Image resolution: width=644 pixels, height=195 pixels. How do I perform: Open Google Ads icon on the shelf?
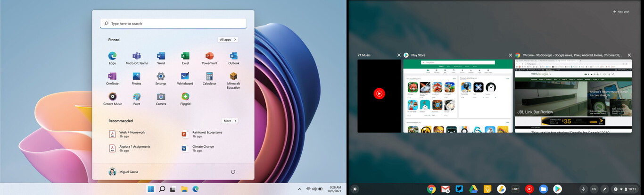coord(501,189)
